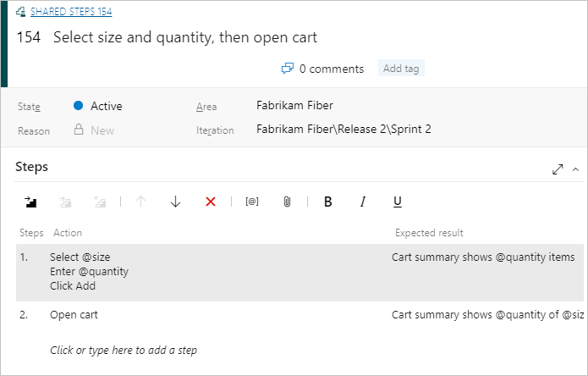Image resolution: width=588 pixels, height=376 pixels.
Task: Open the Area field Fabrikam Fiber
Action: (294, 106)
